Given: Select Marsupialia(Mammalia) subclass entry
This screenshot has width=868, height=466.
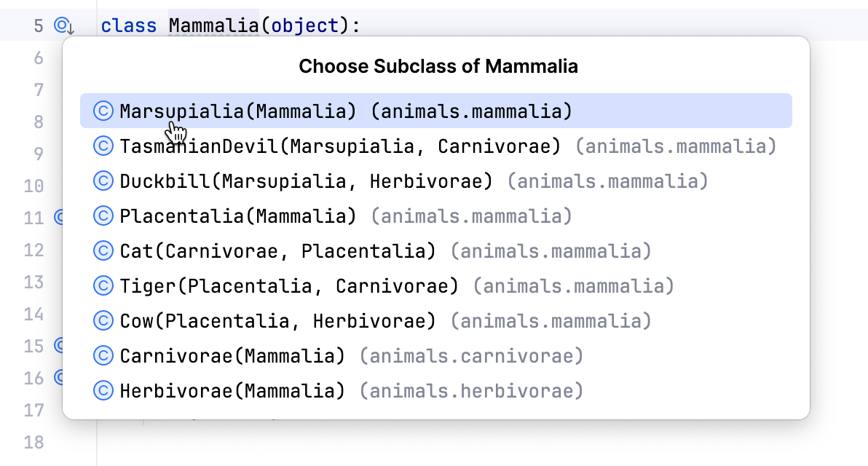Looking at the screenshot, I should click(346, 111).
